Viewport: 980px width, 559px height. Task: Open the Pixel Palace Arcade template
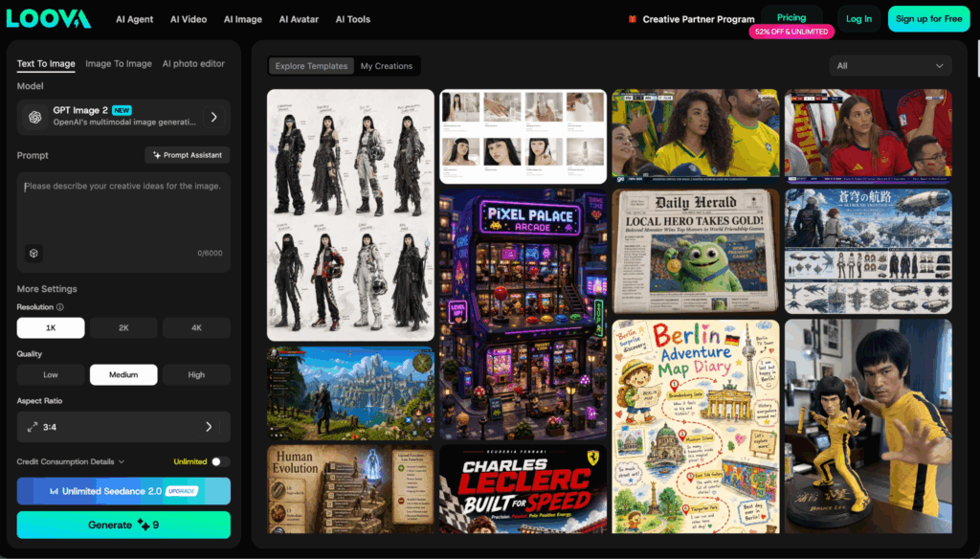coord(523,315)
